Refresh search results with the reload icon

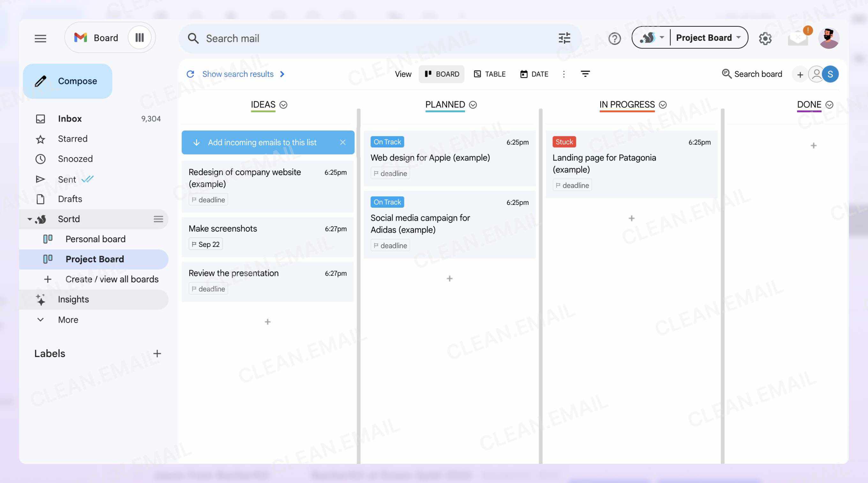[191, 74]
